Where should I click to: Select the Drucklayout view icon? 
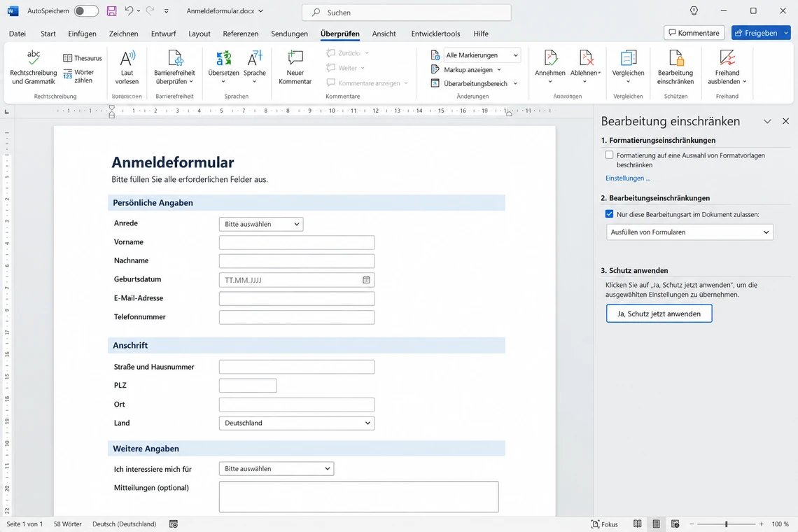[x=656, y=524]
